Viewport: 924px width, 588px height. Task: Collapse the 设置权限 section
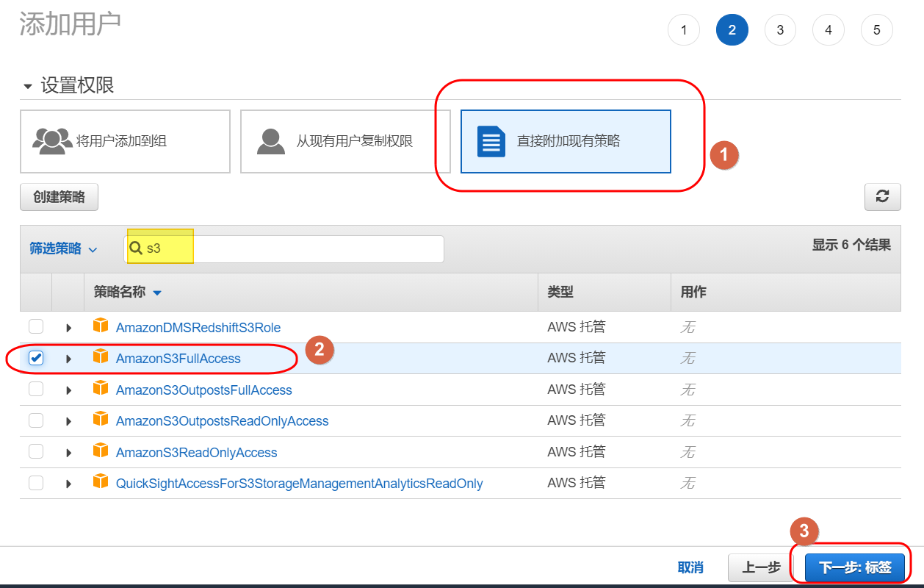click(28, 87)
